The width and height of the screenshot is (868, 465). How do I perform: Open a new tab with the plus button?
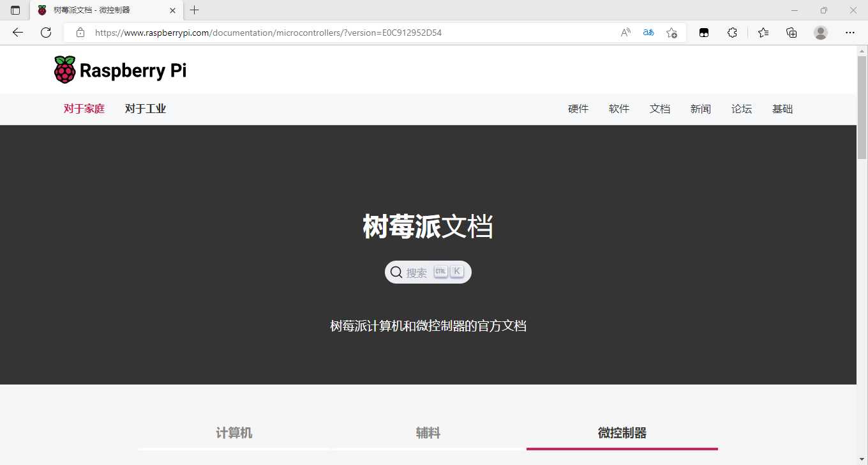tap(195, 10)
